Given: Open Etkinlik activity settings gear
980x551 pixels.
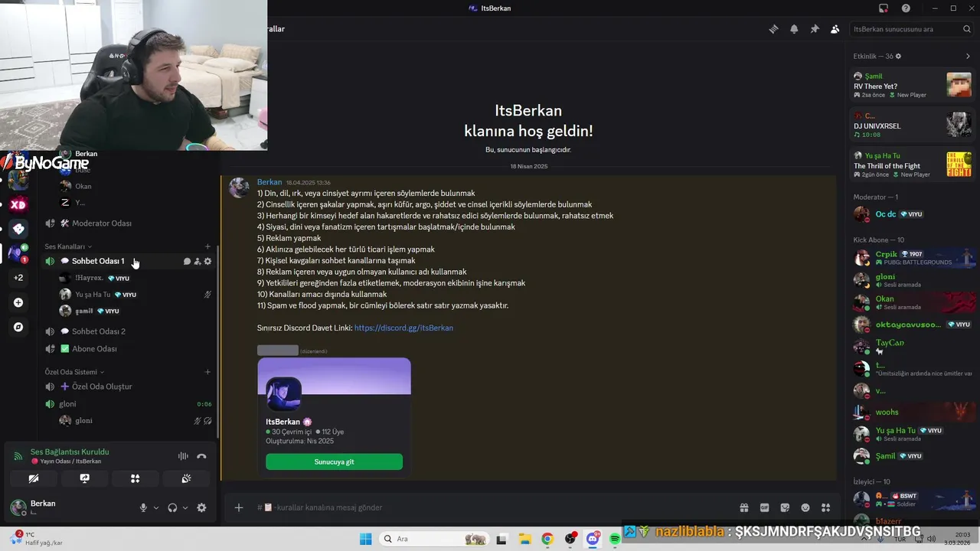Looking at the screenshot, I should click(898, 57).
